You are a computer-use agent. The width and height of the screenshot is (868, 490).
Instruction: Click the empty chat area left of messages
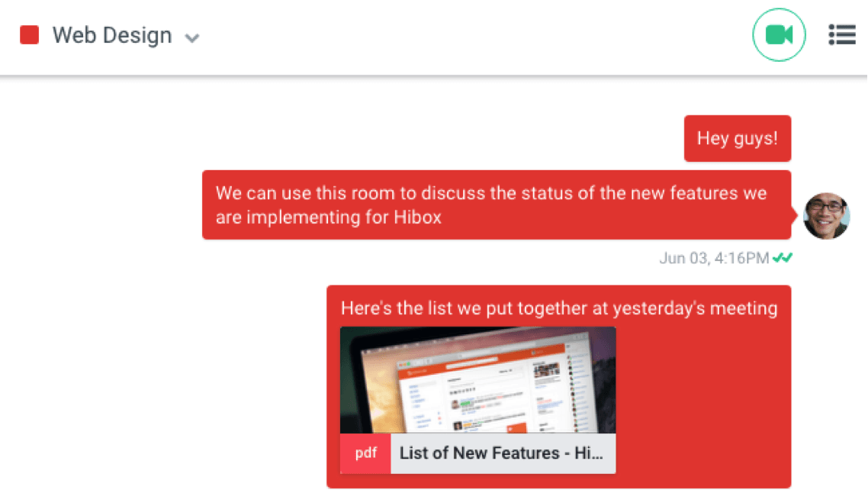114,305
